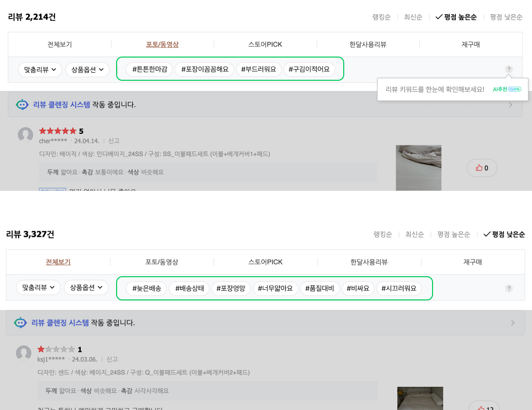Expand 상품옵션 dropdown in the 3,327 reviews section
This screenshot has height=410, width=532.
tap(86, 287)
